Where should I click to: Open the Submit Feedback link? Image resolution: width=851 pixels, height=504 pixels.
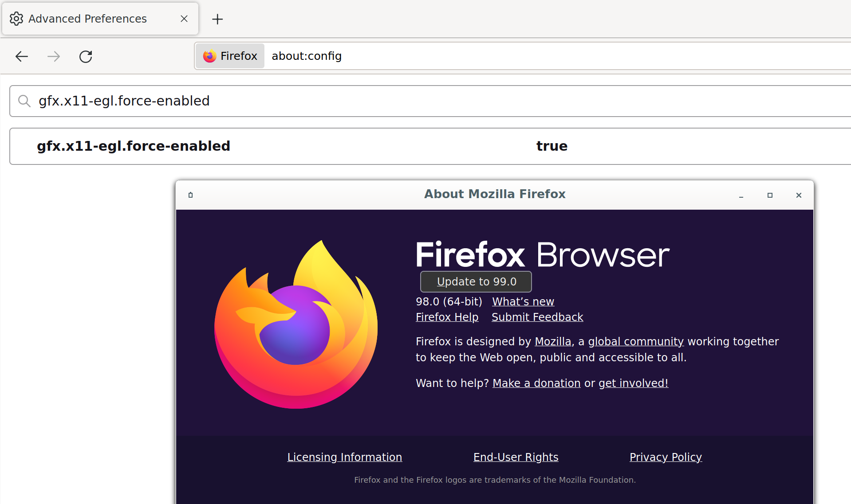pos(537,317)
